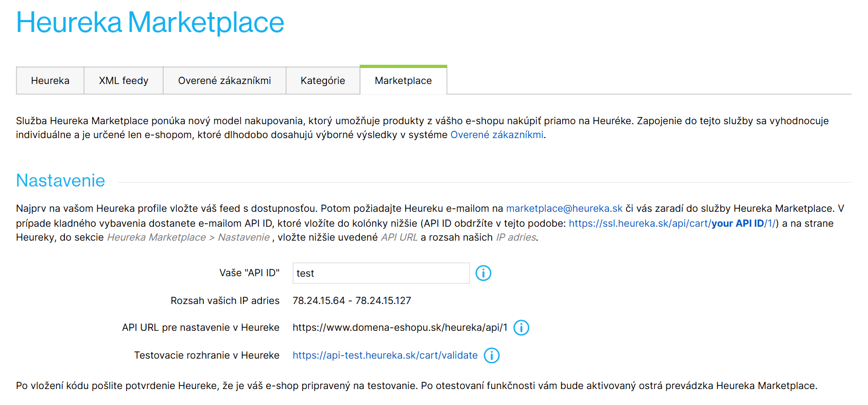Screen dimensions: 868x405
Task: Click the 'Vaše "API ID"' label
Action: click(249, 273)
